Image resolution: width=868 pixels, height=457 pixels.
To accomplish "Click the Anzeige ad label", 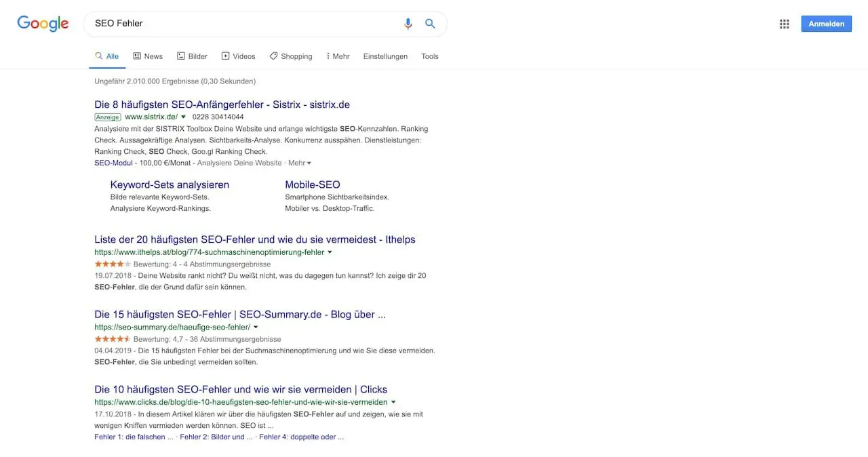I will [108, 117].
